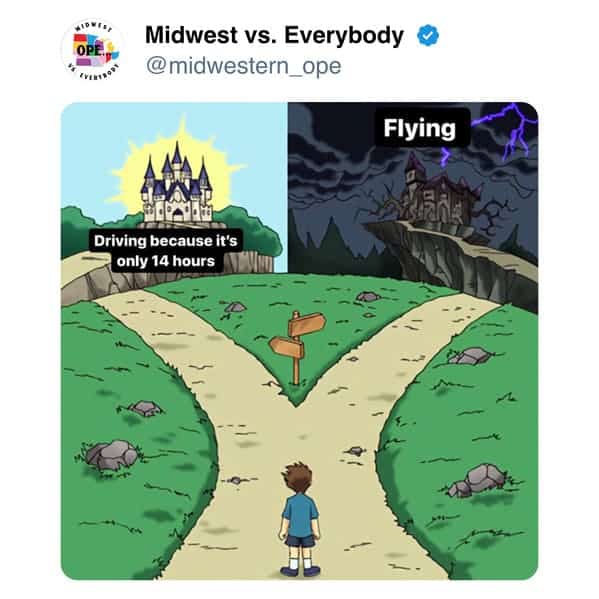The width and height of the screenshot is (599, 599).
Task: Click the wooden signpost at the fork
Action: (x=297, y=346)
